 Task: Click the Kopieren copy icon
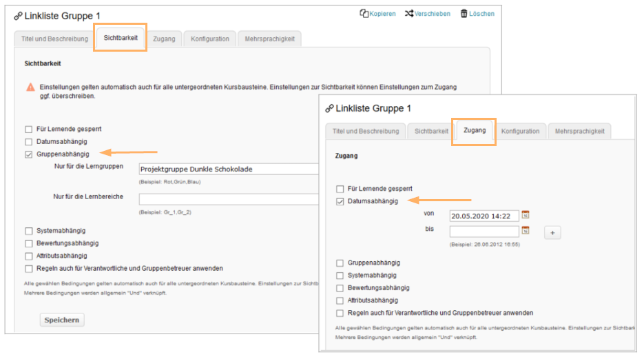364,13
